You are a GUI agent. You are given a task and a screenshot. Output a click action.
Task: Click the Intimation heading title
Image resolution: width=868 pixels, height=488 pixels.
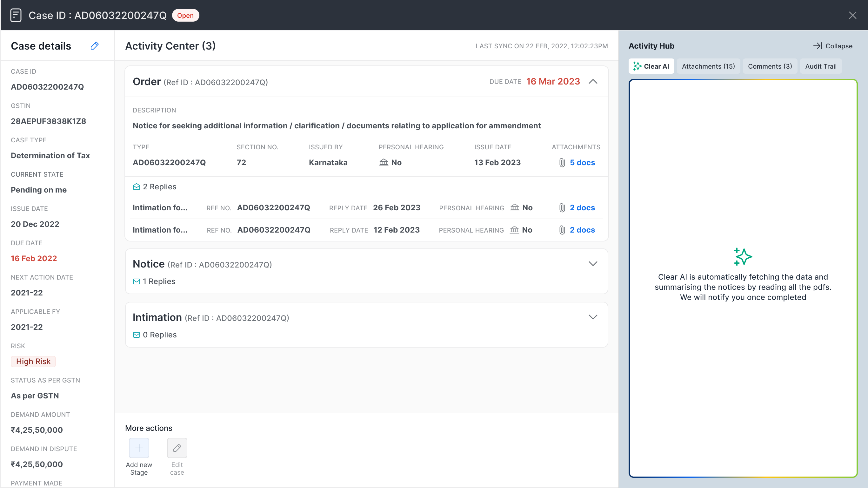[157, 317]
